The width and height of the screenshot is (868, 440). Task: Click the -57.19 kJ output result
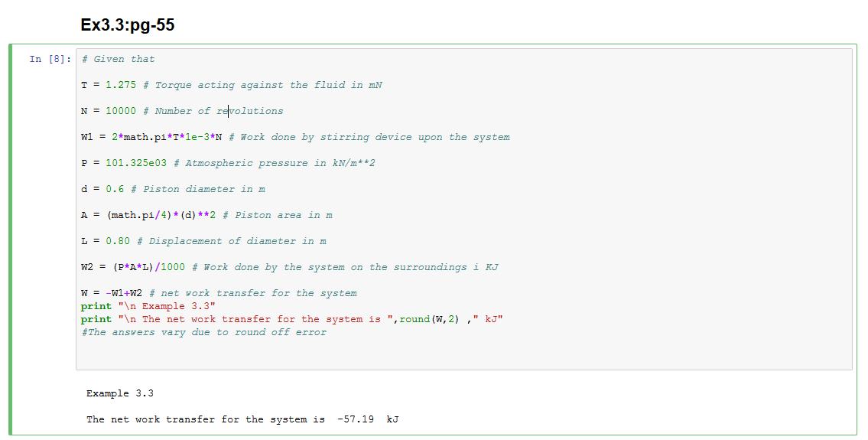[x=367, y=419]
